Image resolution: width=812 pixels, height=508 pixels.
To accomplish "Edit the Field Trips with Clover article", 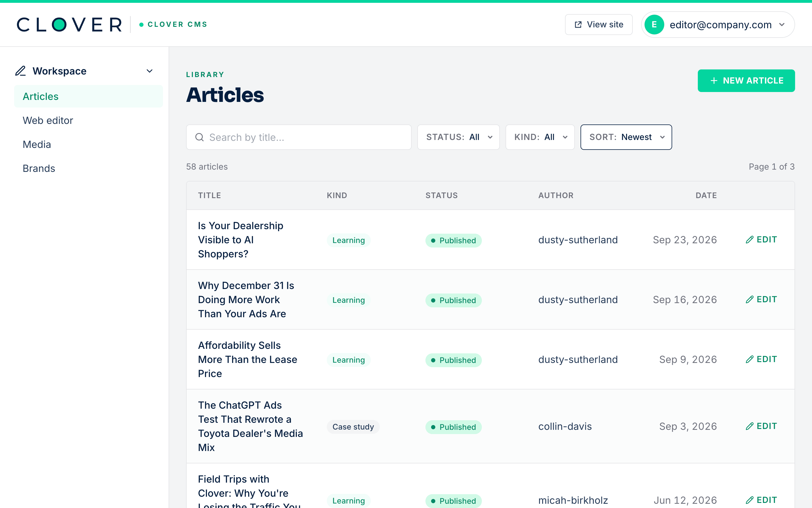I will (761, 500).
